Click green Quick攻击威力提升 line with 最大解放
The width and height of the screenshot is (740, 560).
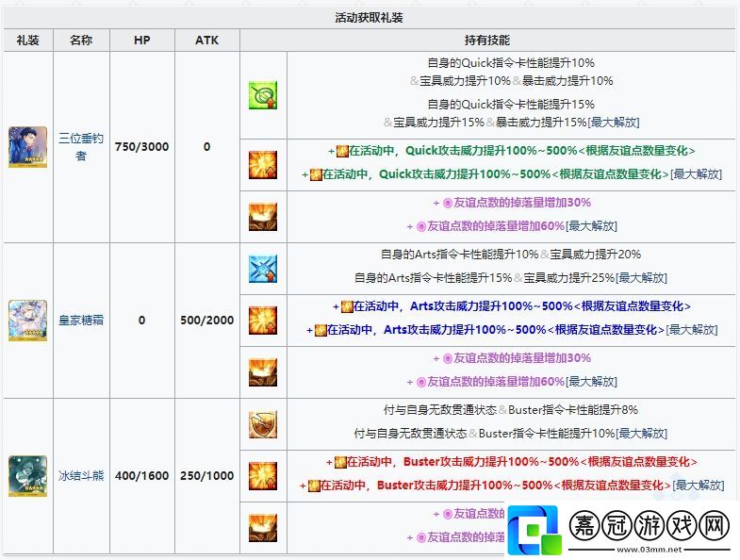[x=512, y=174]
